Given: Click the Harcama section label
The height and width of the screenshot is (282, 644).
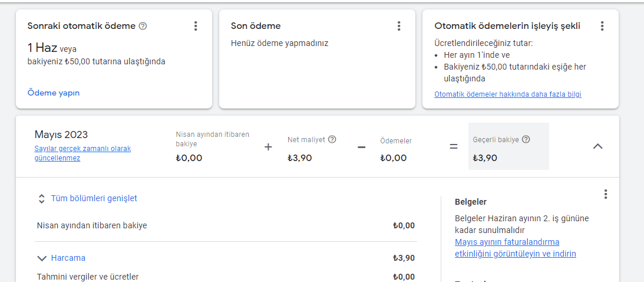Looking at the screenshot, I should [68, 258].
